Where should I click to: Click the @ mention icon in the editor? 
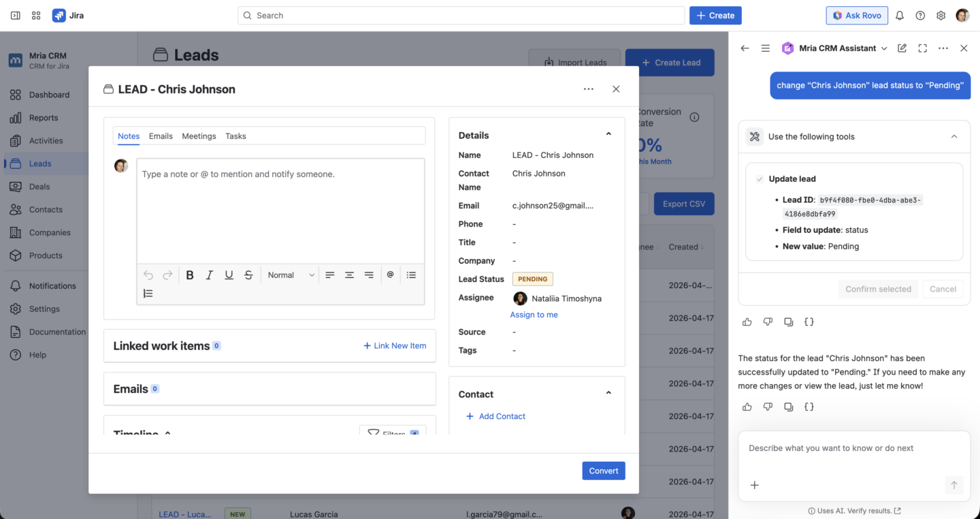pos(391,274)
